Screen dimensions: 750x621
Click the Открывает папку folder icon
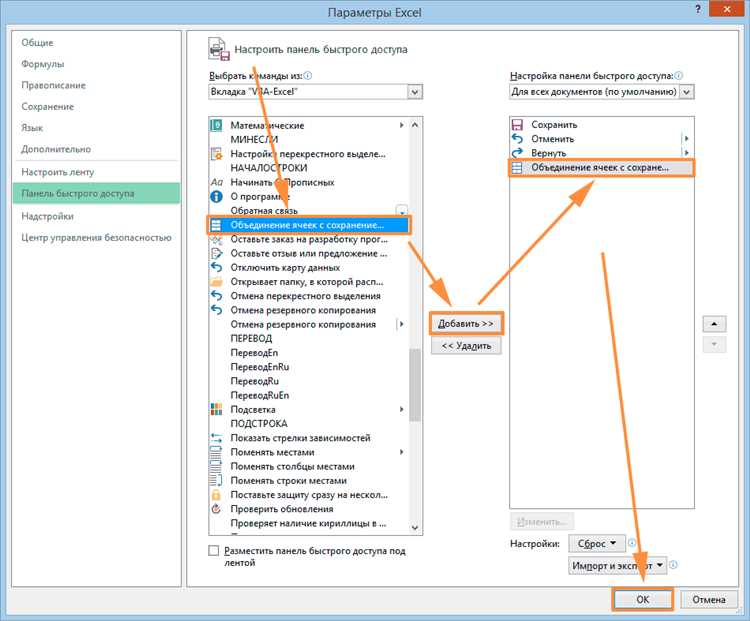[216, 281]
